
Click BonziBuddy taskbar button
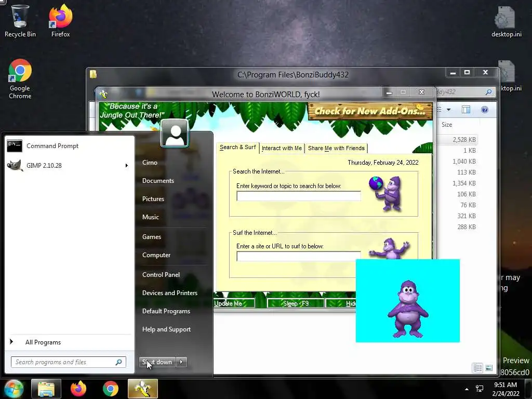click(143, 389)
